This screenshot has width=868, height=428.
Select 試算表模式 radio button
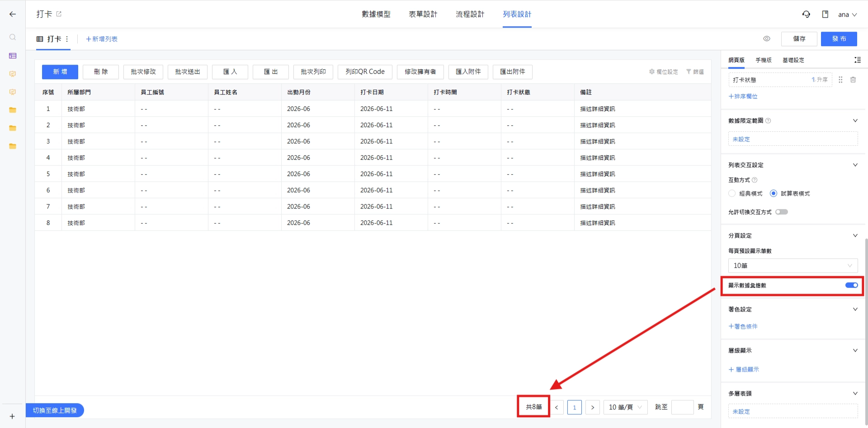pyautogui.click(x=774, y=194)
